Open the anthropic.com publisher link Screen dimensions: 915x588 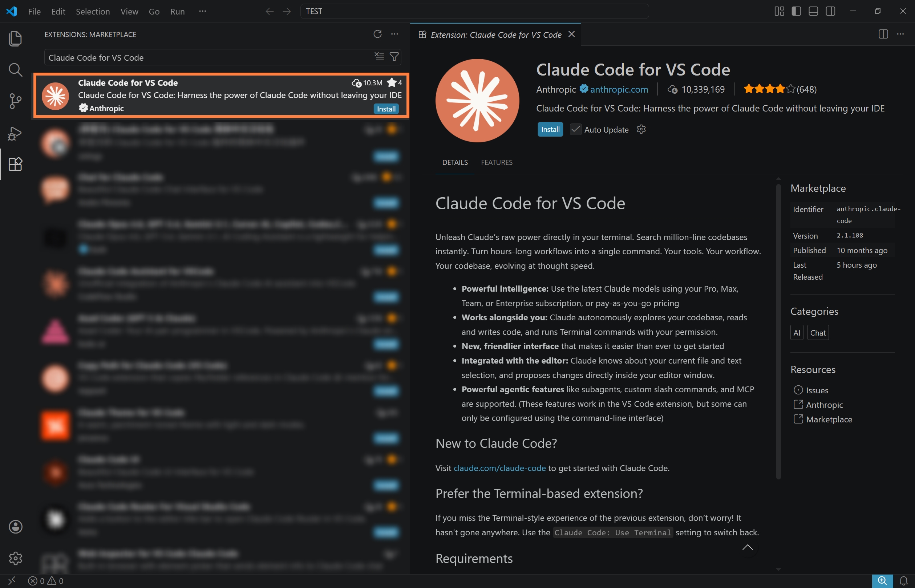click(x=619, y=89)
